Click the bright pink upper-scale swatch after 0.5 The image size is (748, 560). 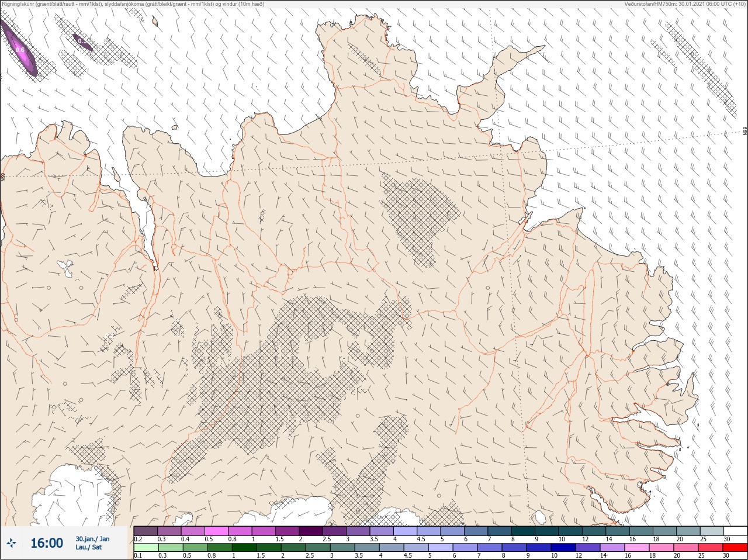click(x=216, y=531)
